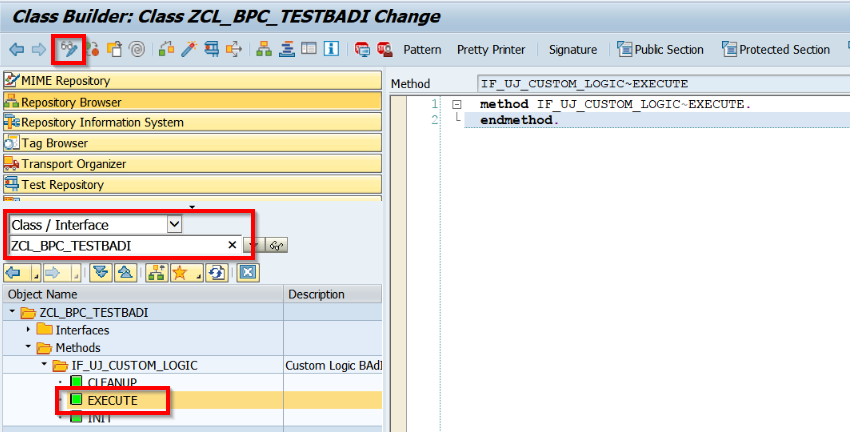Click the Pattern button
This screenshot has height=432, width=850.
(422, 50)
